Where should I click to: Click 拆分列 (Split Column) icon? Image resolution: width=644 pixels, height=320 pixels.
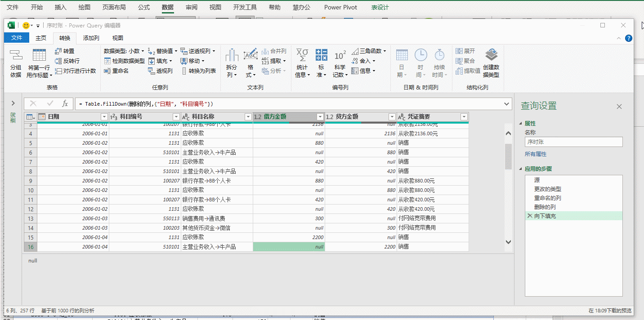pos(232,55)
